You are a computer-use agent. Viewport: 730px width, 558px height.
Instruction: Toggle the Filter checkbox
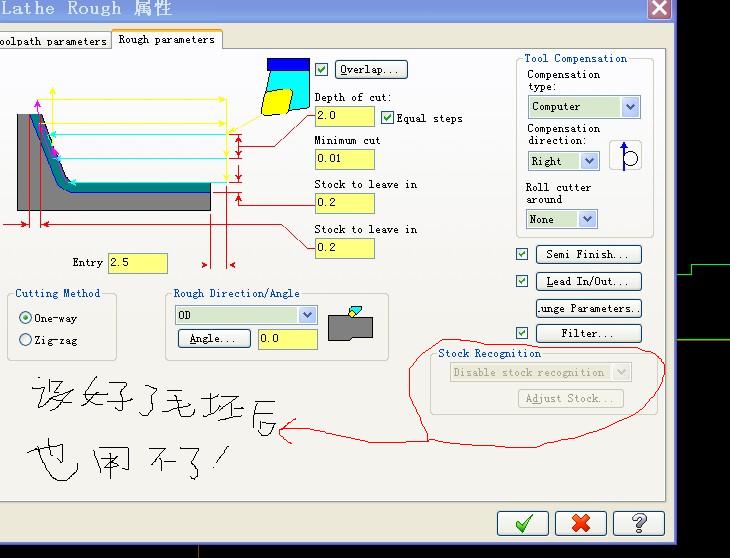522,333
